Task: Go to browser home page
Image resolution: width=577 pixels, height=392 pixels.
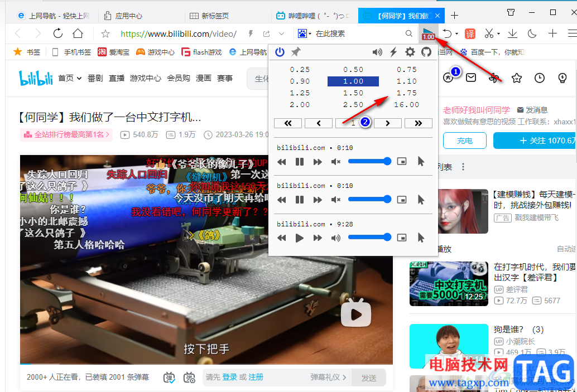Action: pyautogui.click(x=78, y=33)
